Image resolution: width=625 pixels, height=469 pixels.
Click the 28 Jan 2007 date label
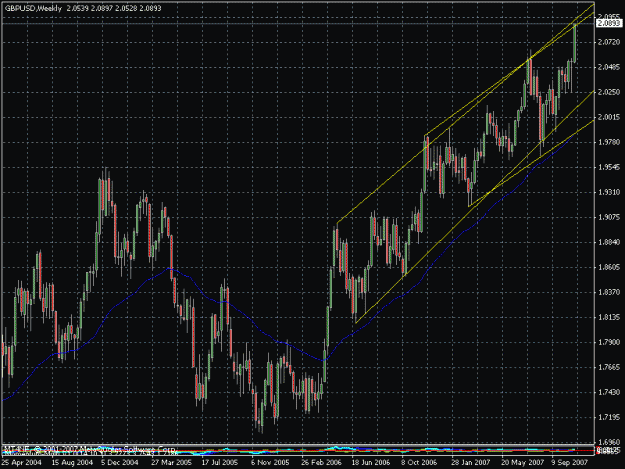point(470,463)
